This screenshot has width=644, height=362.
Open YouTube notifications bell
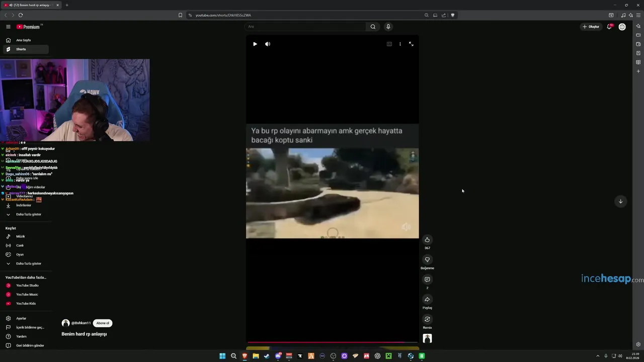(x=609, y=27)
